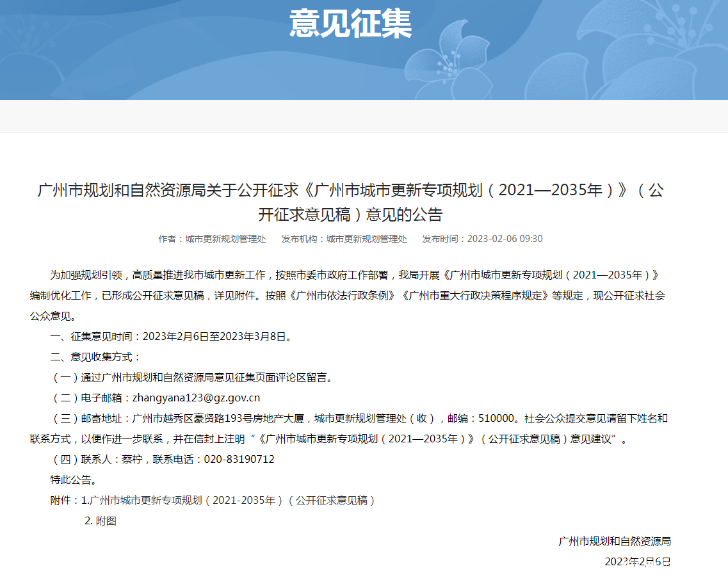This screenshot has height=580, width=728.
Task: Click the publish time 2023-02-06 09:30
Action: 505,239
